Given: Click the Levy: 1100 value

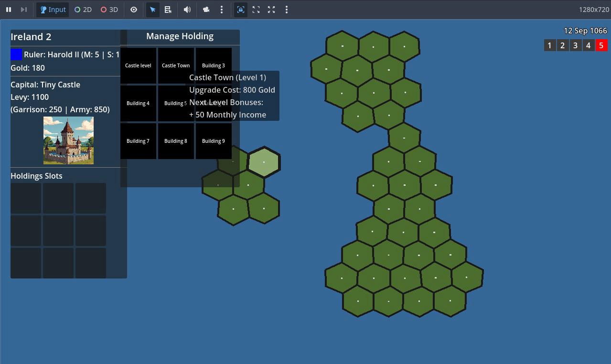Looking at the screenshot, I should 30,97.
